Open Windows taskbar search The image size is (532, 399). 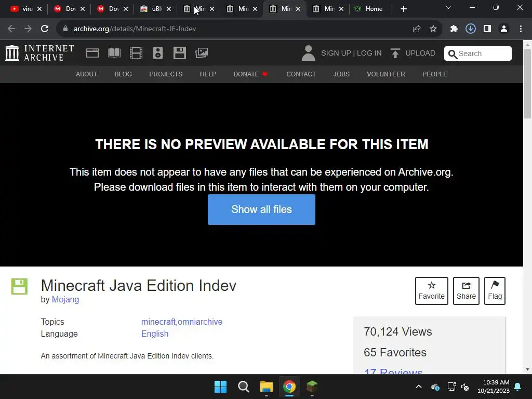click(x=243, y=387)
